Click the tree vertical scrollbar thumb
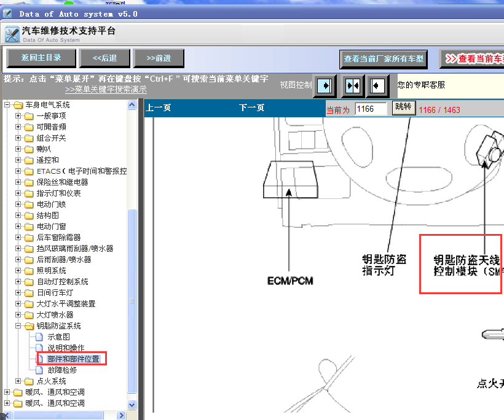This screenshot has width=504, height=420. [132, 301]
